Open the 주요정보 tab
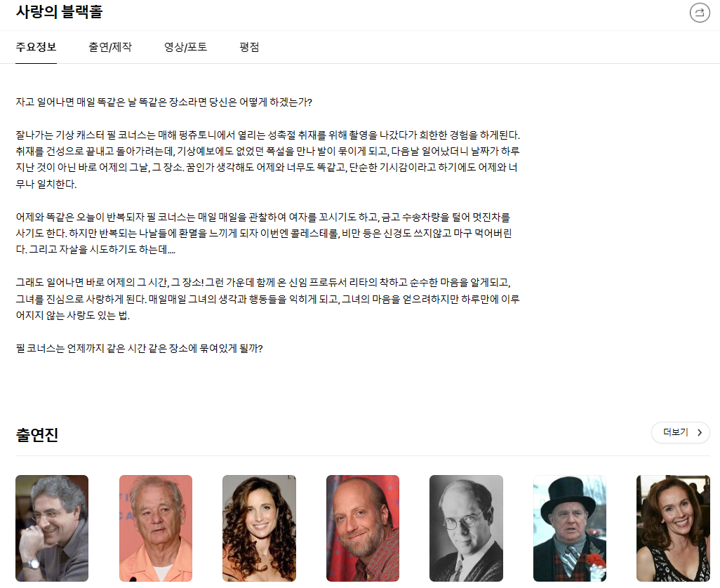 [x=36, y=47]
